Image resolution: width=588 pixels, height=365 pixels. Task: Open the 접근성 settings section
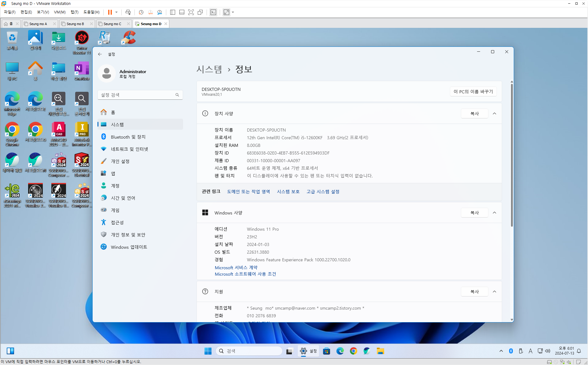[x=117, y=222]
